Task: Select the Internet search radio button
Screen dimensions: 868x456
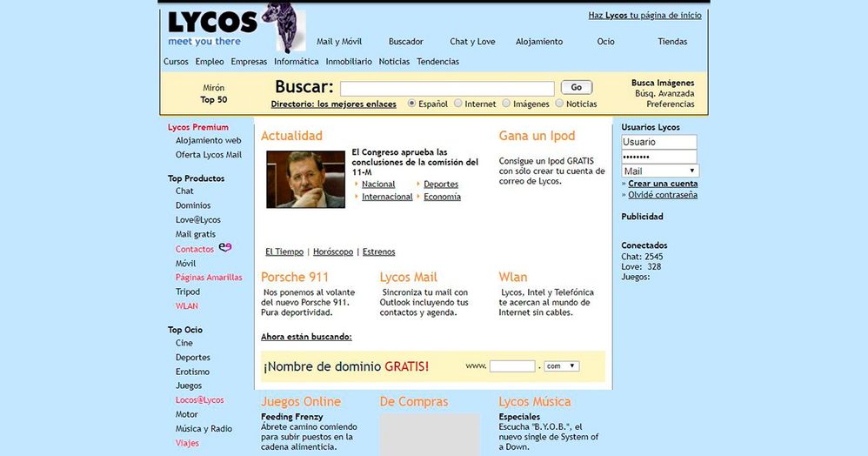Action: (x=457, y=103)
